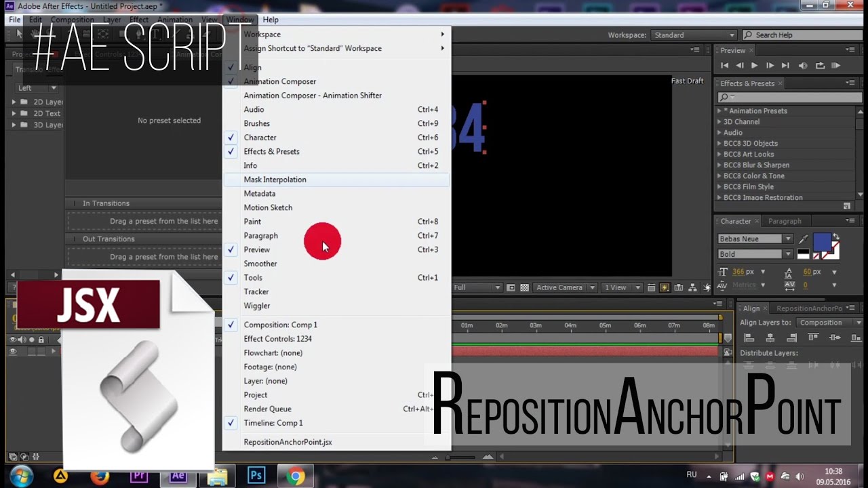Click the Search Help field

[x=802, y=35]
